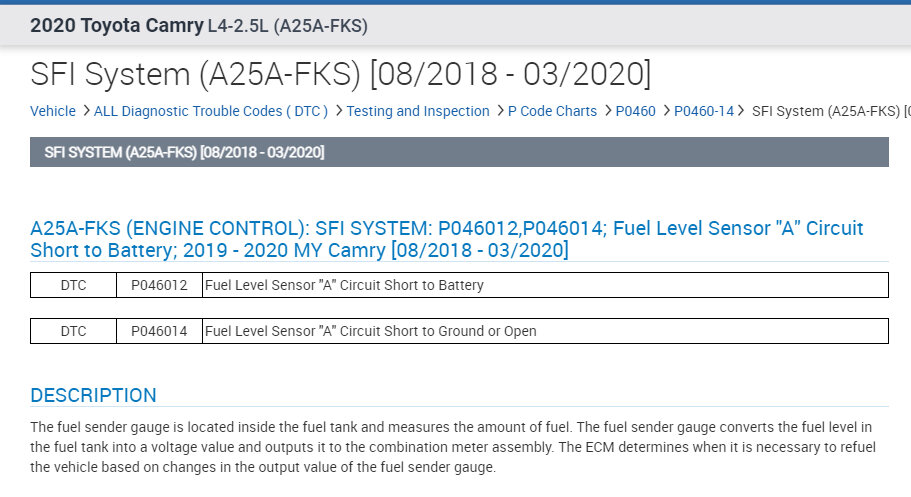Screen dimensions: 911x497
Task: Click the blue A25A-FKS Engine Control heading
Action: point(447,239)
